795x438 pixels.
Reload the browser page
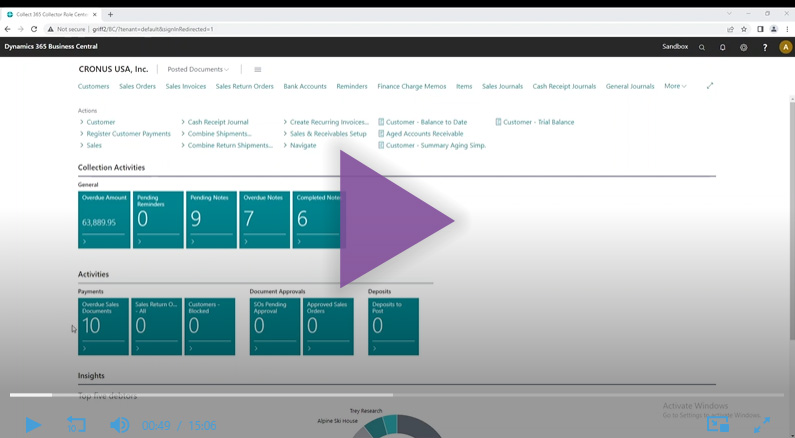[x=34, y=29]
